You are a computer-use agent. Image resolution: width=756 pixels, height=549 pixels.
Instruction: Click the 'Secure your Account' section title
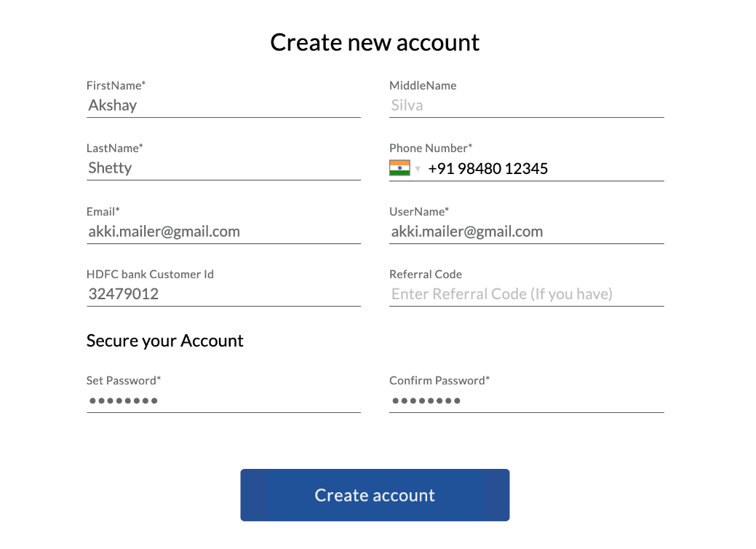165,341
